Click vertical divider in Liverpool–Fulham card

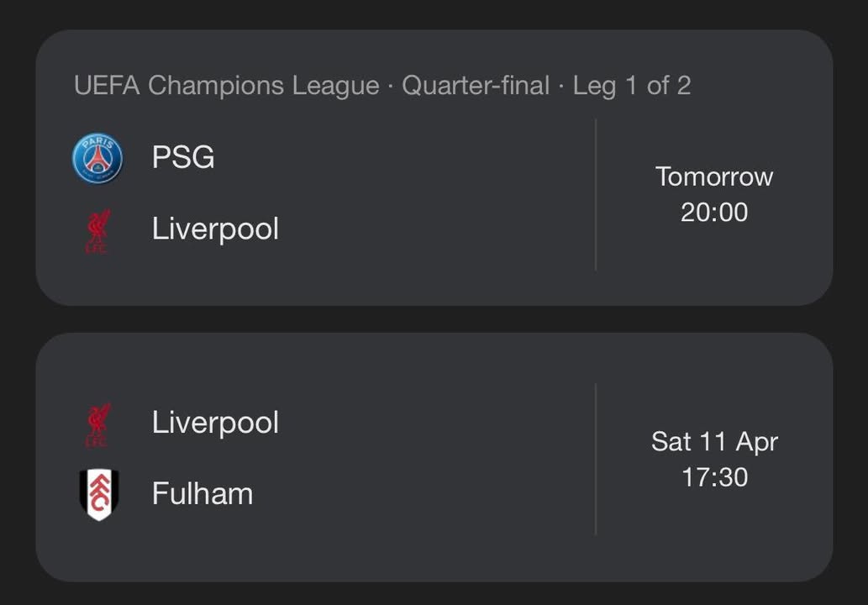point(596,459)
